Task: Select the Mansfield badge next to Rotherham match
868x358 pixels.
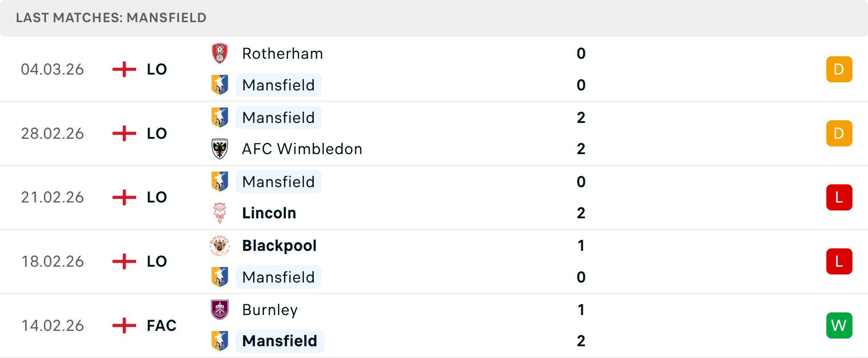Action: click(220, 85)
